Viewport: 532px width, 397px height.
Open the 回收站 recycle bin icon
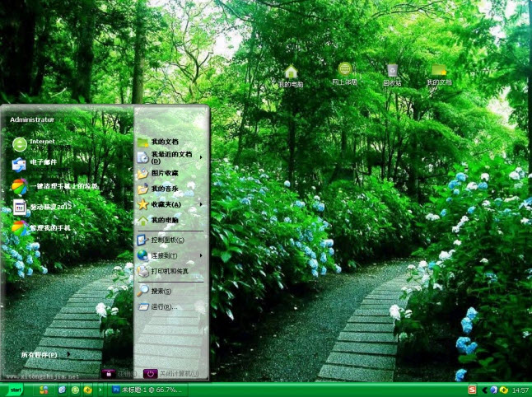click(x=392, y=73)
